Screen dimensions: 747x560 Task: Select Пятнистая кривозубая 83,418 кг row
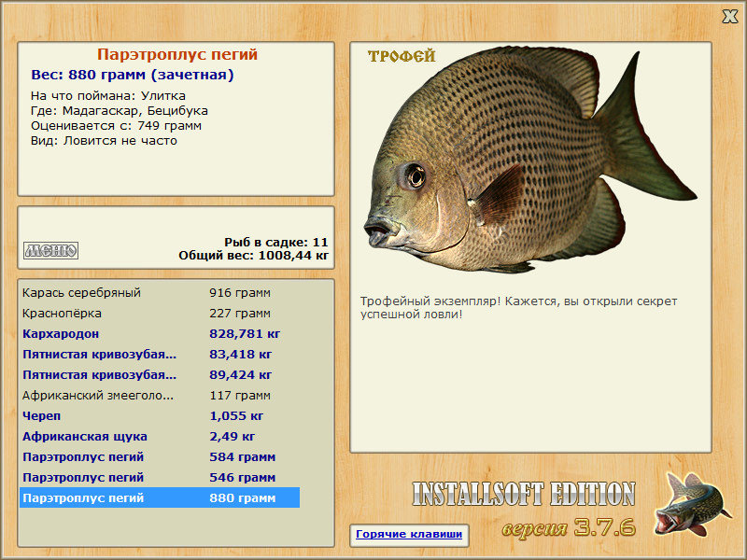point(160,355)
